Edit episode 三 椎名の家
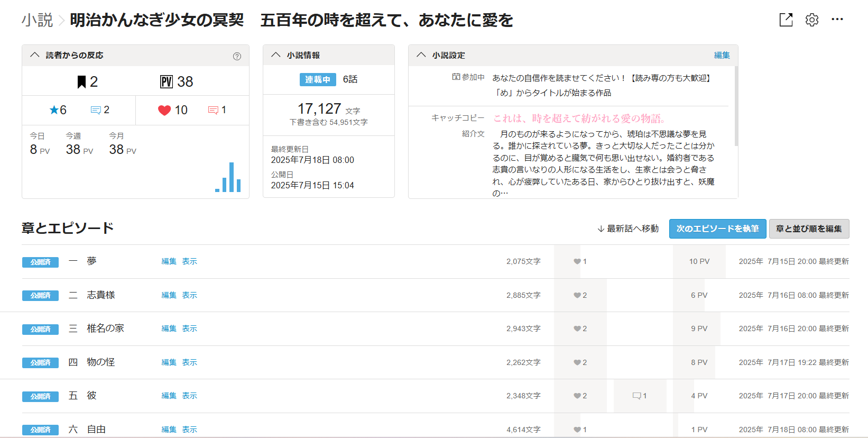 169,328
